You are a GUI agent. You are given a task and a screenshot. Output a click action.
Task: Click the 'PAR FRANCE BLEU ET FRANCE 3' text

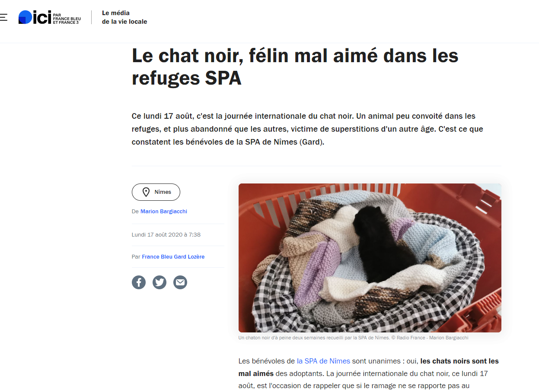coord(67,19)
